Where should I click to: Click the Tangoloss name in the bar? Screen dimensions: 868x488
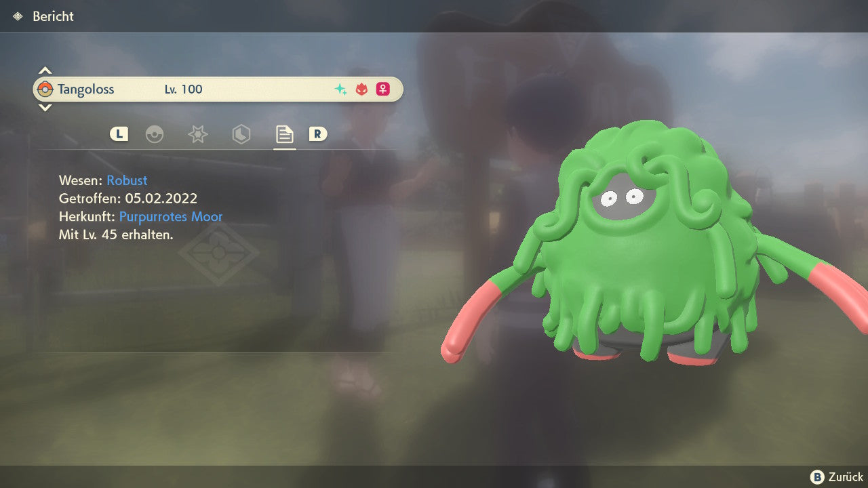[x=85, y=89]
